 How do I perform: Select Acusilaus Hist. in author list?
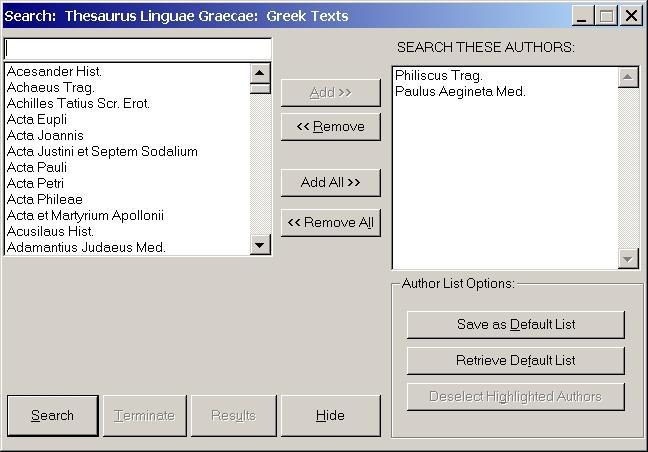(x=127, y=231)
